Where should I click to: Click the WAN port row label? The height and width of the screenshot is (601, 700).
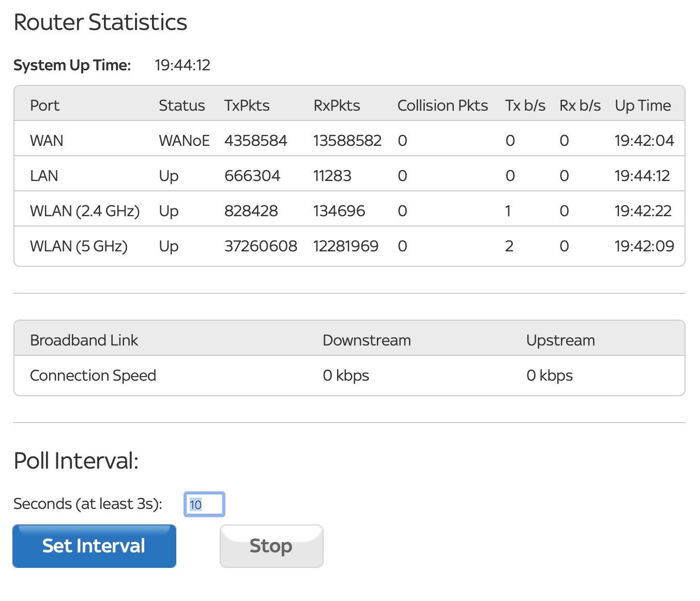coord(47,141)
